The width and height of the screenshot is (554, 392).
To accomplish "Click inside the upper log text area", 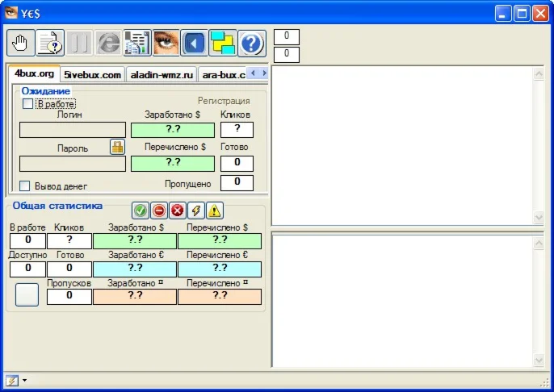I will 402,145.
